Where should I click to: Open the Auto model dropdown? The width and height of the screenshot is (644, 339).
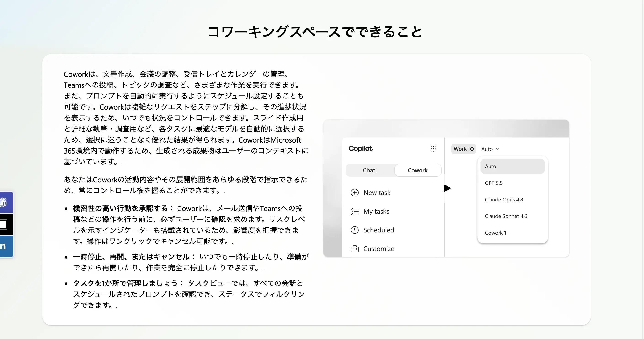click(x=490, y=149)
